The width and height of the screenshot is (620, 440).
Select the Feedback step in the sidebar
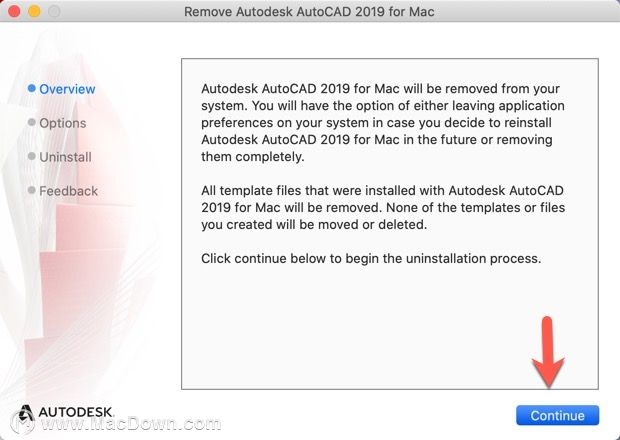click(x=68, y=191)
